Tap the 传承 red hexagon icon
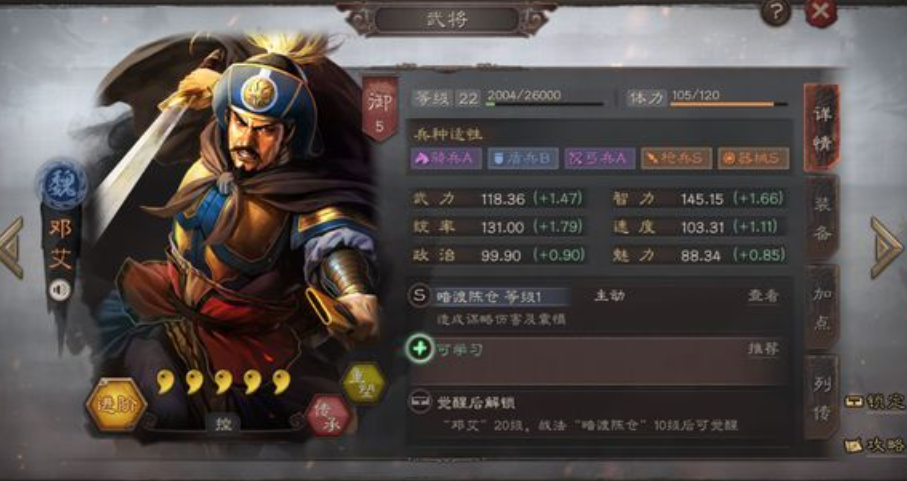Viewport: 907px width, 481px height. click(x=328, y=415)
